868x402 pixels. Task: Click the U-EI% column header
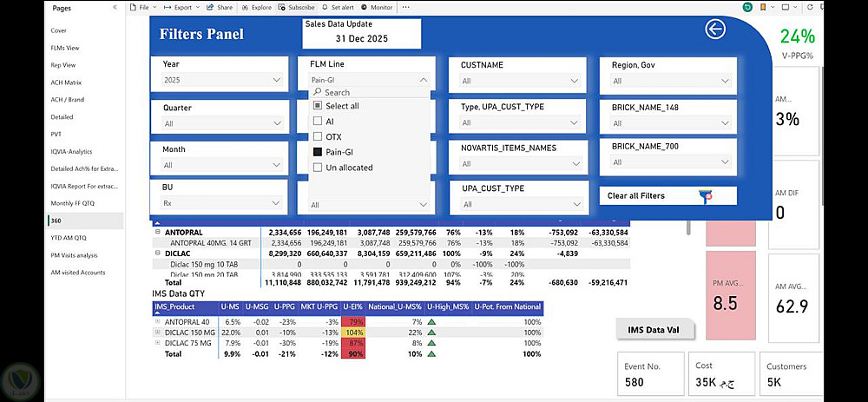[353, 306]
